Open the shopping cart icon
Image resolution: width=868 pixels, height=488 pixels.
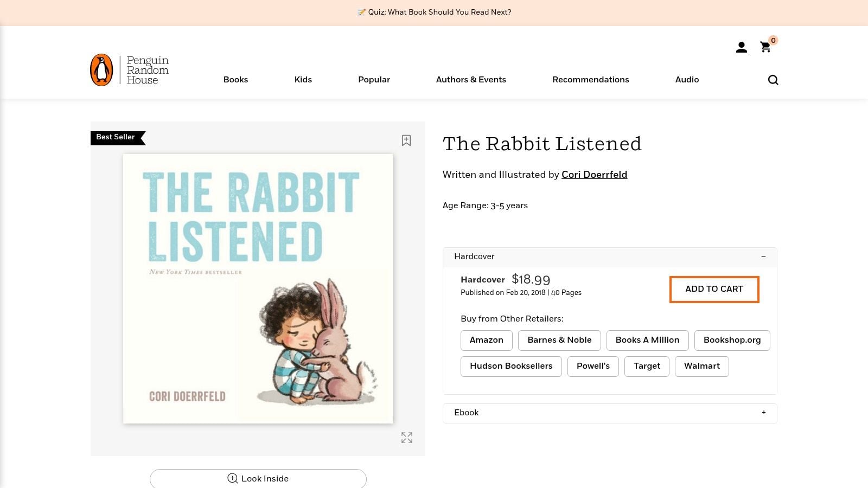766,47
